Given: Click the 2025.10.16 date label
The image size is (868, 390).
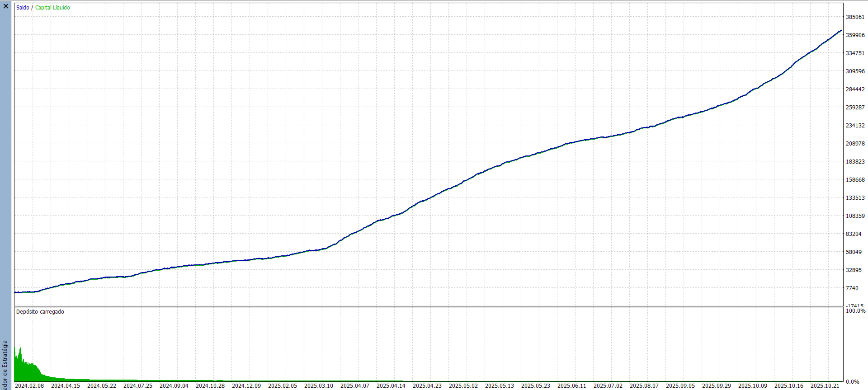Looking at the screenshot, I should click(x=789, y=386).
